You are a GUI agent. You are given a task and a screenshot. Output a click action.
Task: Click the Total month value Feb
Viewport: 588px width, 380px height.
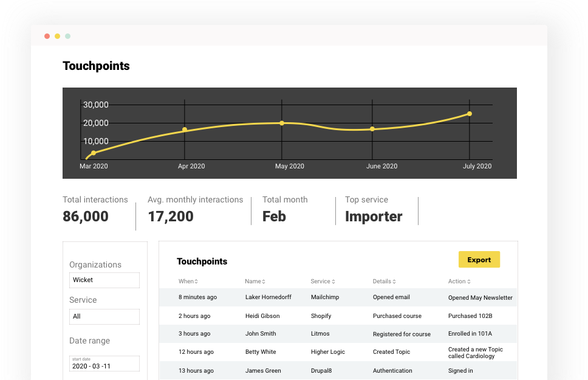click(274, 216)
